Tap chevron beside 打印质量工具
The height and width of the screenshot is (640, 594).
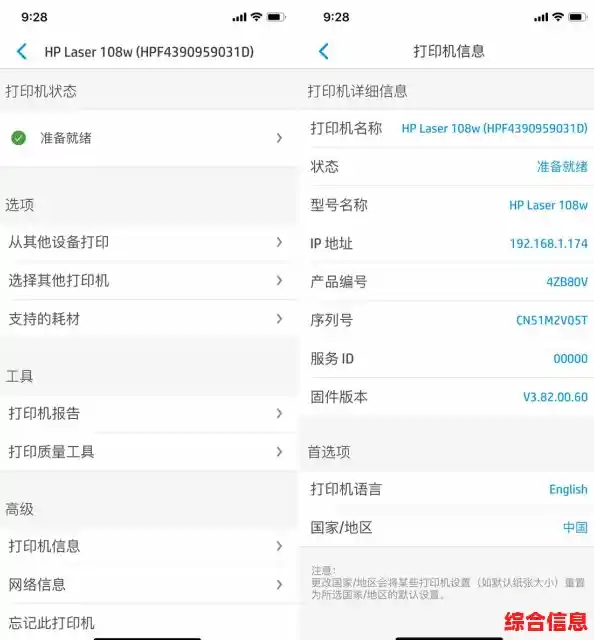(x=279, y=452)
